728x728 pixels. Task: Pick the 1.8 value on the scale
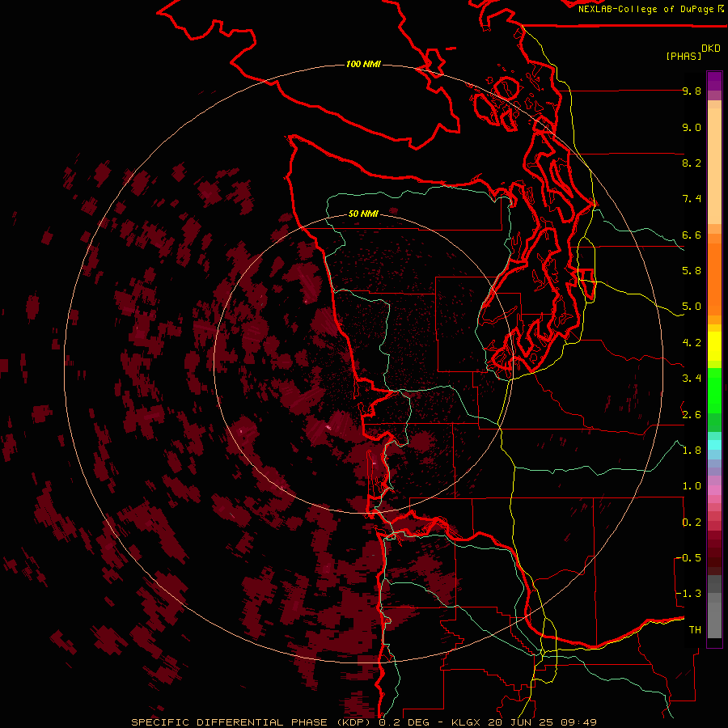(x=692, y=451)
